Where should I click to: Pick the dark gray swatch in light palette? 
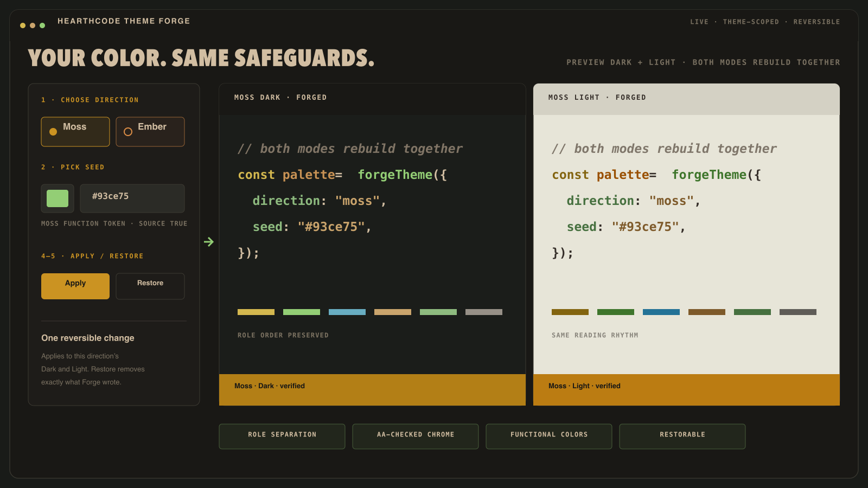pos(798,312)
